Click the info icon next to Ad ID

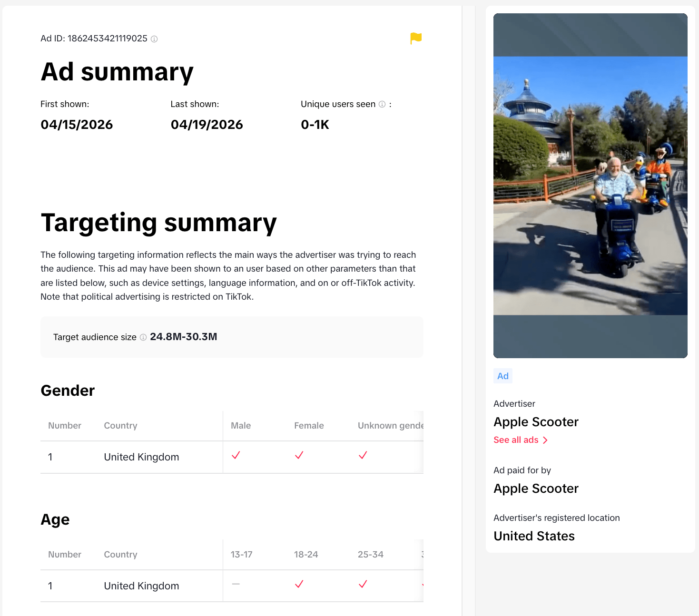tap(154, 39)
